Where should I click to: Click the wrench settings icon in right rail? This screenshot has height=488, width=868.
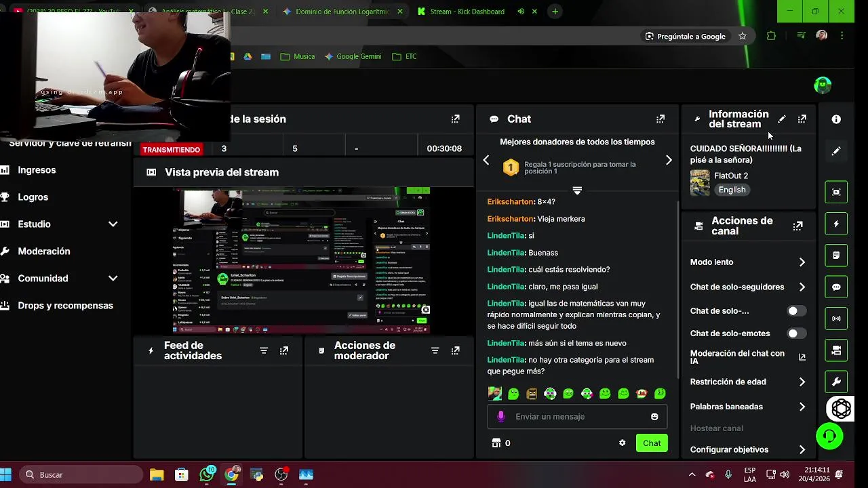(x=836, y=382)
